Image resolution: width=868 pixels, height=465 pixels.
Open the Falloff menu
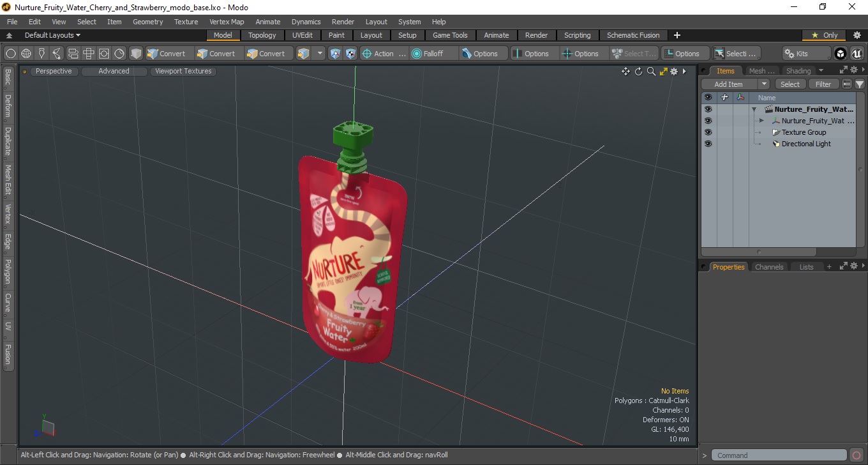[434, 54]
